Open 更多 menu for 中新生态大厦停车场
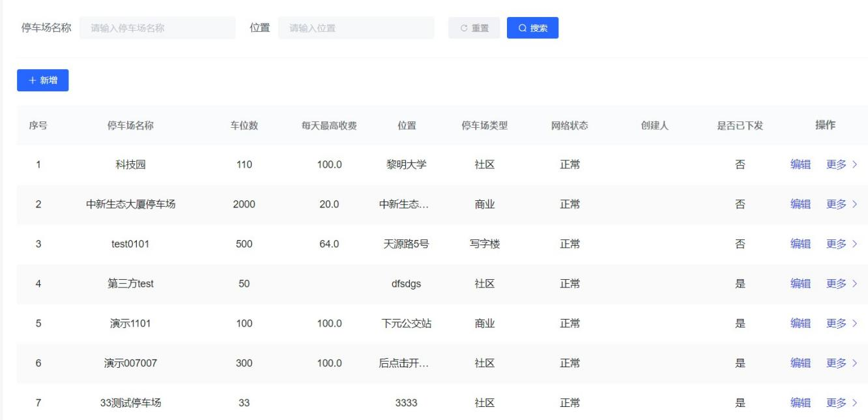 point(841,204)
